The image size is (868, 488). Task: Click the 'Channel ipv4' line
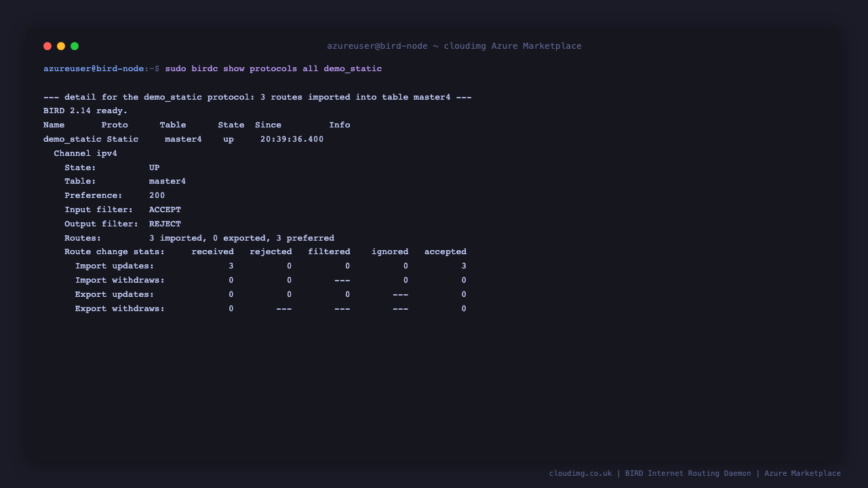[x=85, y=153]
